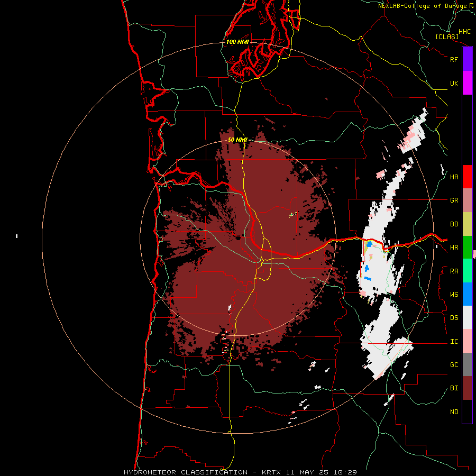Click the red HA legend color swatch
The image size is (476, 476).
click(x=467, y=177)
